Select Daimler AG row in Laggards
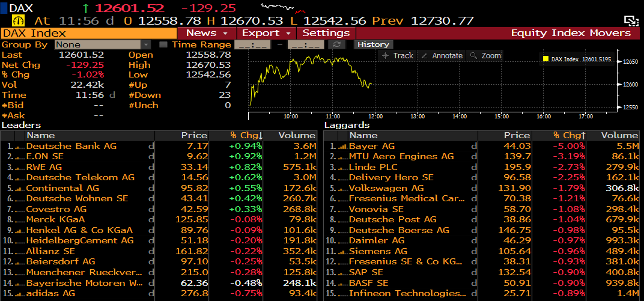This screenshot has width=644, height=301. pyautogui.click(x=481, y=241)
